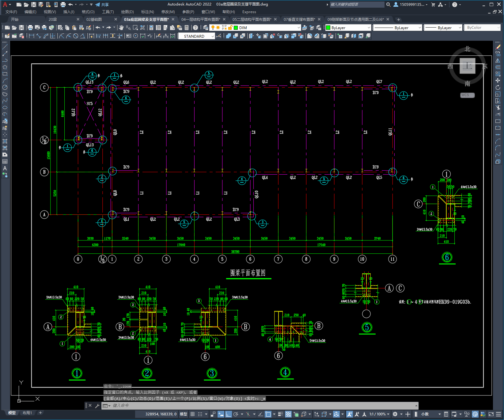Click the Undo arrow in standard toolbar
This screenshot has height=420, width=504.
tap(98, 28)
